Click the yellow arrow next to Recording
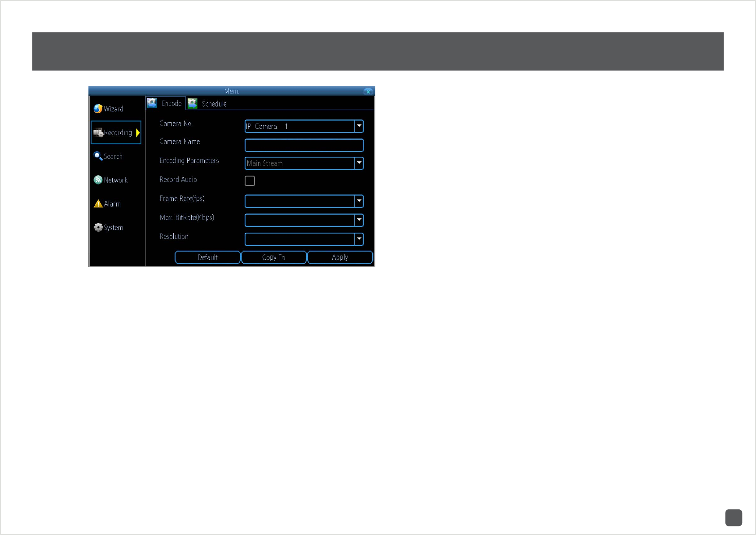 point(138,133)
